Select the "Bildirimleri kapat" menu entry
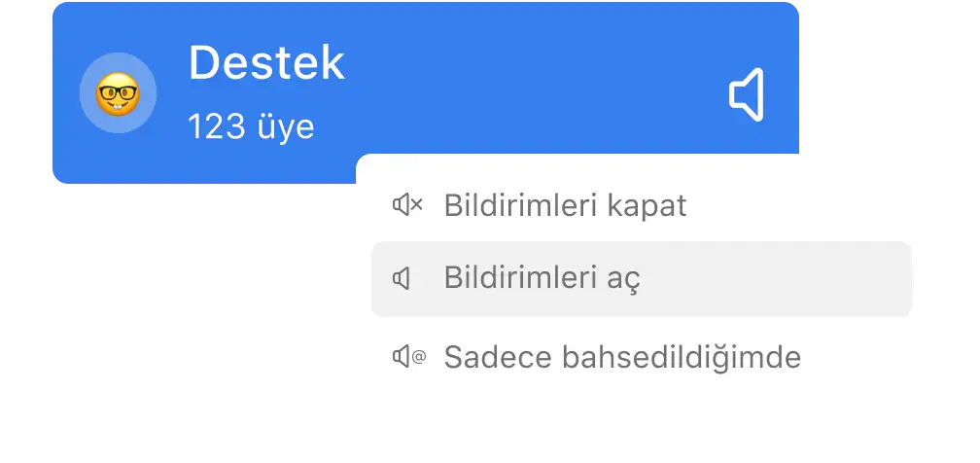The width and height of the screenshot is (980, 463). tap(565, 205)
